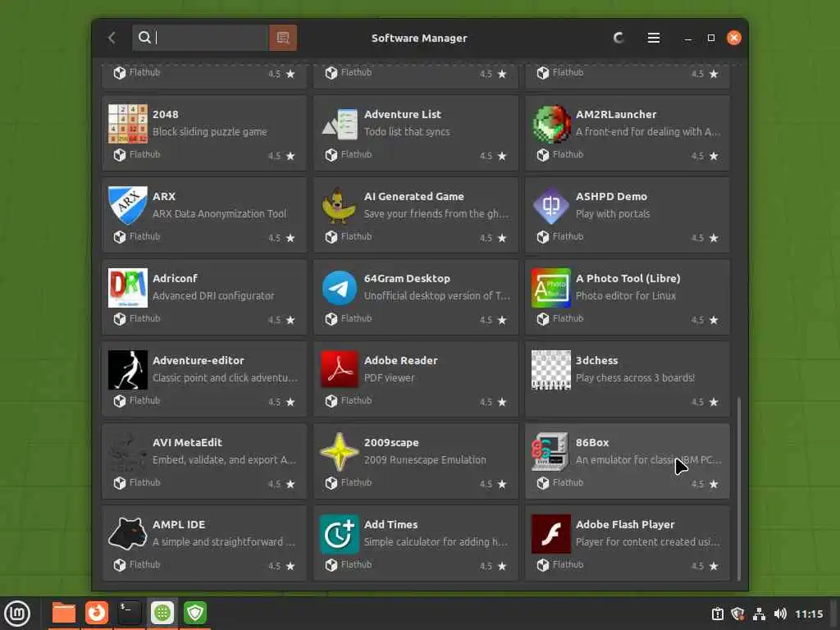Click the 'Photo editor for Linux' description
Viewport: 840px width, 630px height.
click(626, 295)
